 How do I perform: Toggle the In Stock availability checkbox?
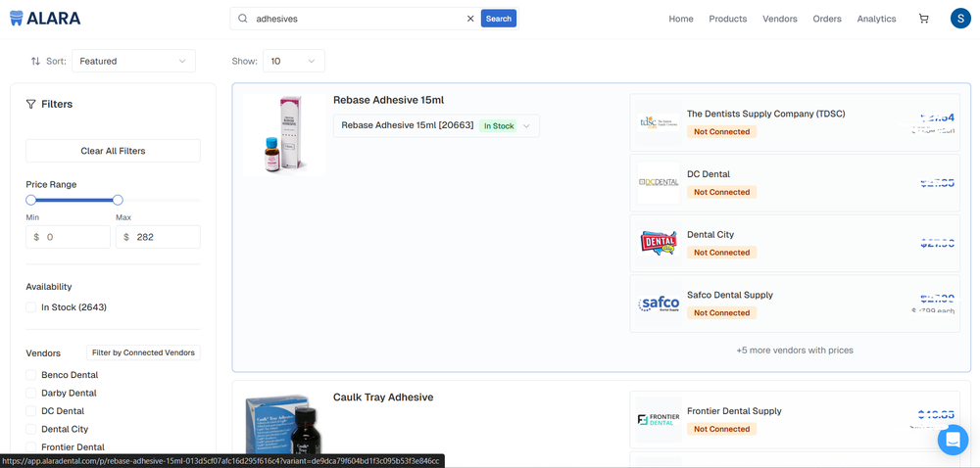(30, 307)
